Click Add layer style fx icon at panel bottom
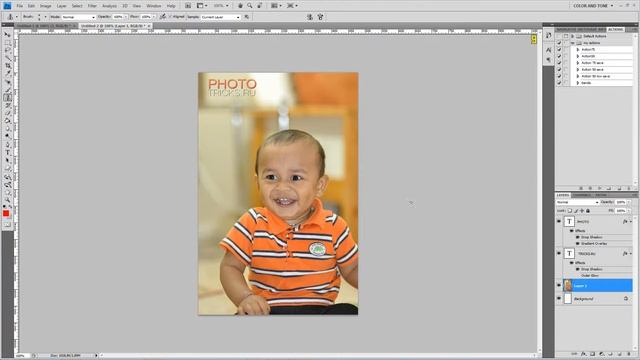The height and width of the screenshot is (360, 640). (583, 354)
